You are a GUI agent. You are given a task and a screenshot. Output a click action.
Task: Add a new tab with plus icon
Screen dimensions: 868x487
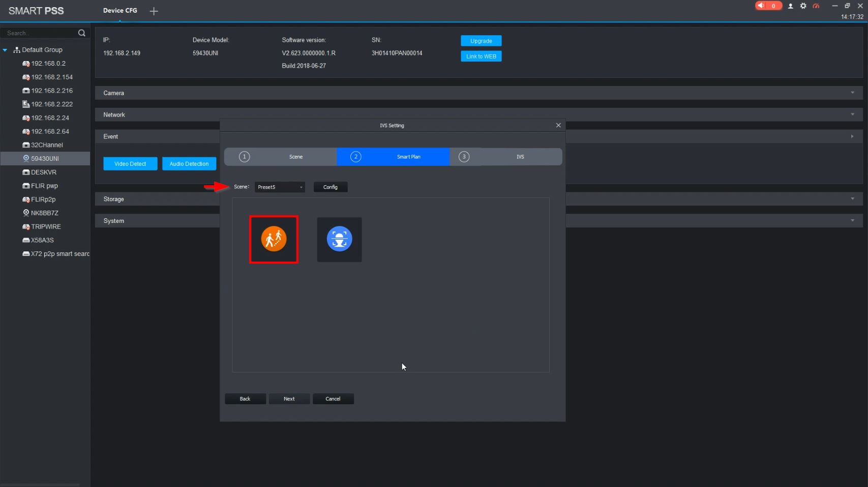(154, 11)
